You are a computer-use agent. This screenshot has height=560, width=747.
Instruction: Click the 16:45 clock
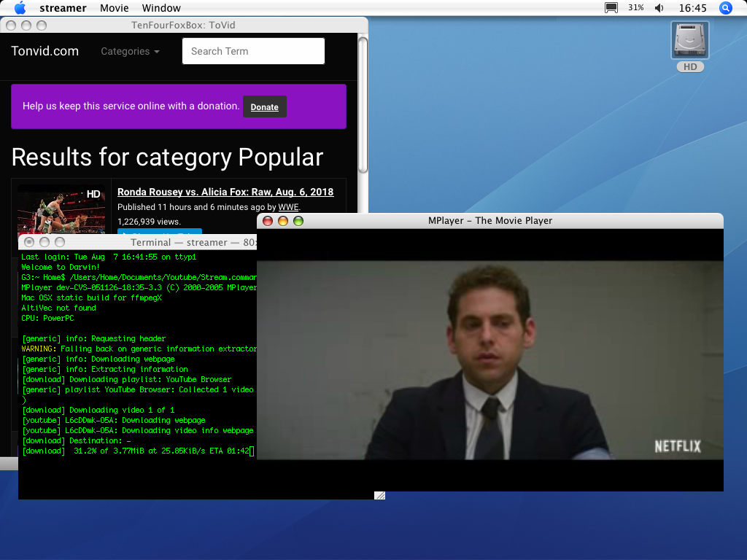[693, 8]
